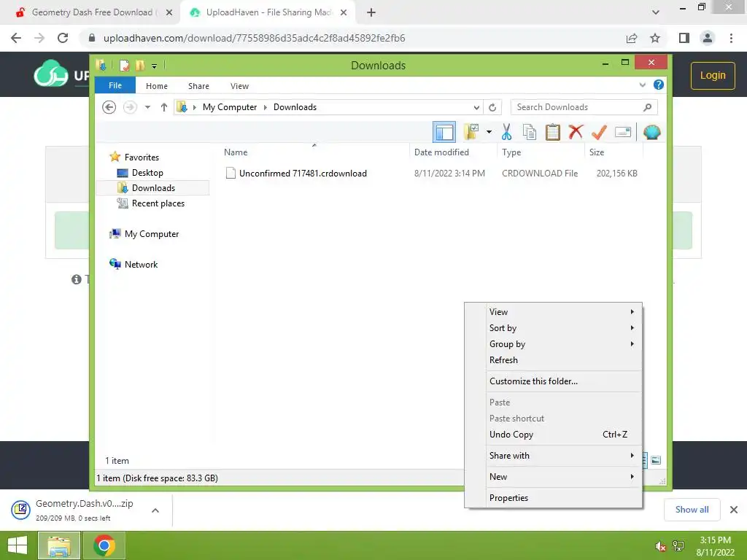Select Desktop in navigation pane
The height and width of the screenshot is (560, 747).
(147, 172)
